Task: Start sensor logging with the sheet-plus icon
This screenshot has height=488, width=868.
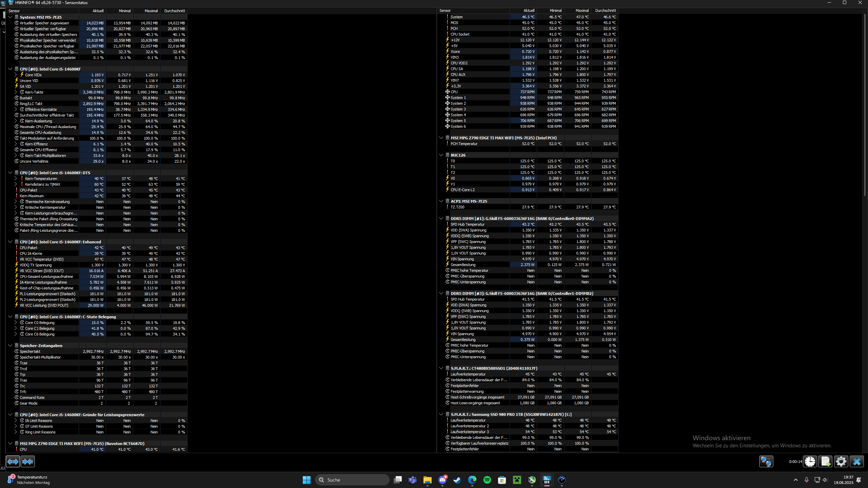Action: click(825, 461)
